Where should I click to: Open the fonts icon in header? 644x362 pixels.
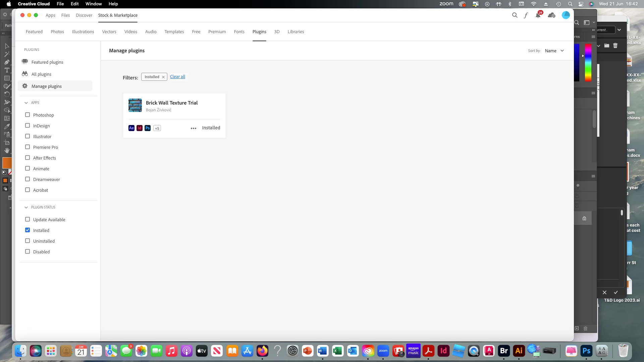(526, 15)
